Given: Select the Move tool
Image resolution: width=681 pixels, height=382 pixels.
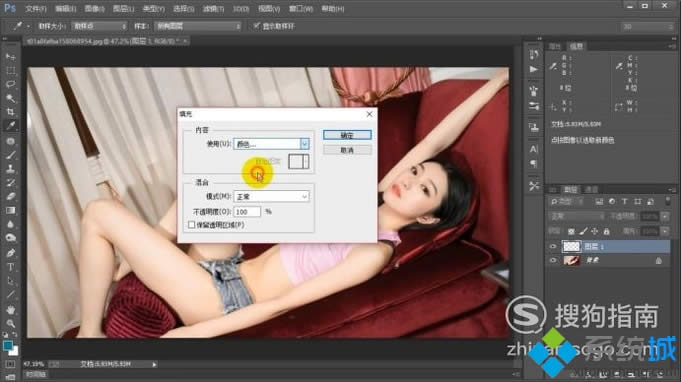Looking at the screenshot, I should tap(10, 57).
